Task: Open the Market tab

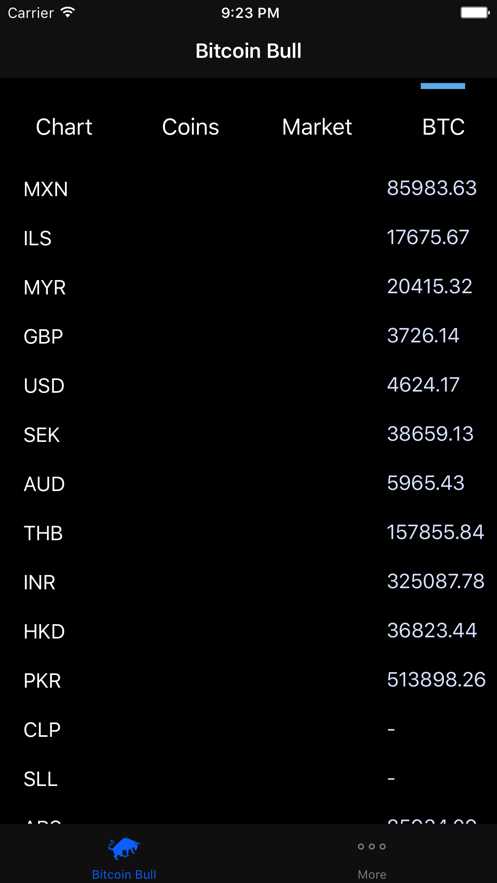Action: (x=317, y=127)
